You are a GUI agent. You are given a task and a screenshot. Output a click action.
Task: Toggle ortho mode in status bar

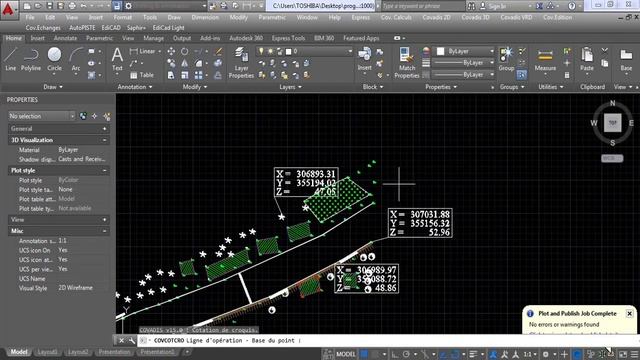click(x=395, y=354)
